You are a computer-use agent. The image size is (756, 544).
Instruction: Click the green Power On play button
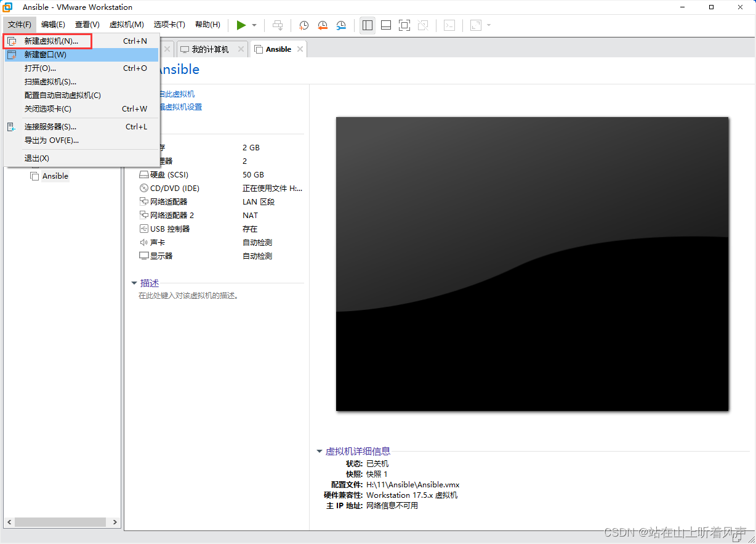[241, 25]
